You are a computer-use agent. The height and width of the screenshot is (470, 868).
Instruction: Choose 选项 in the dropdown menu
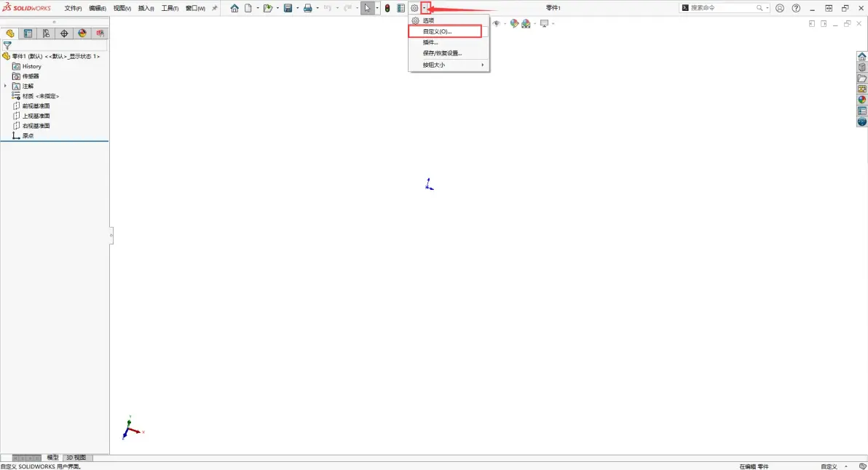(449, 20)
